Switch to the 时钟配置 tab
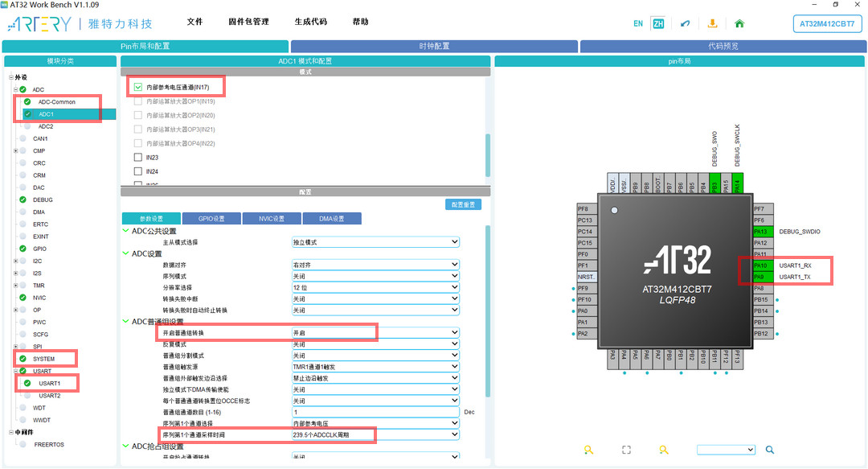The height and width of the screenshot is (469, 868). click(434, 46)
